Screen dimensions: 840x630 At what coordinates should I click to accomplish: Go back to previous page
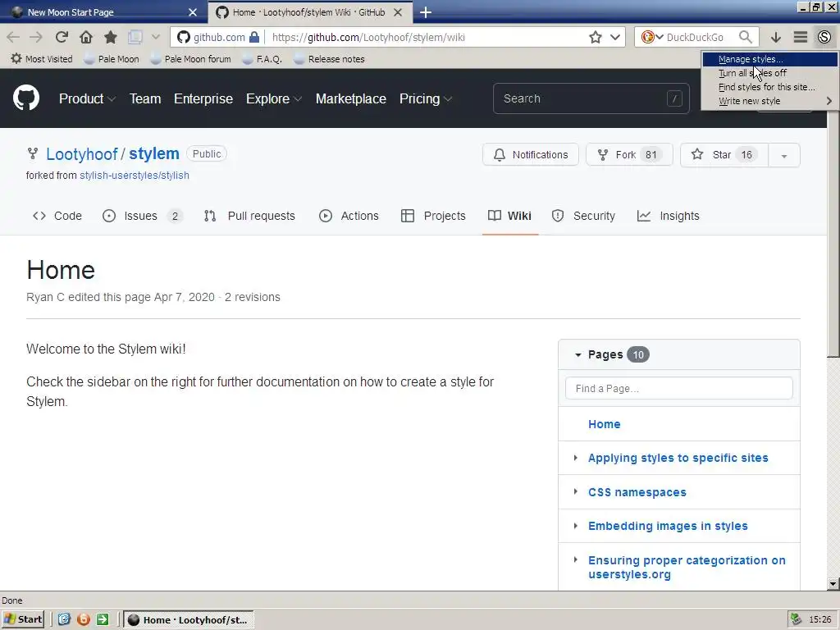pyautogui.click(x=13, y=37)
